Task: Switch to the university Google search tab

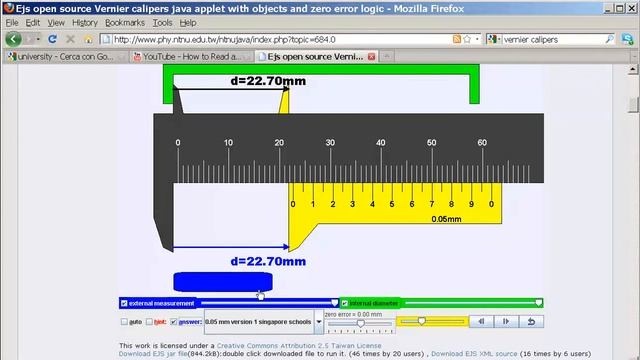Action: click(66, 57)
